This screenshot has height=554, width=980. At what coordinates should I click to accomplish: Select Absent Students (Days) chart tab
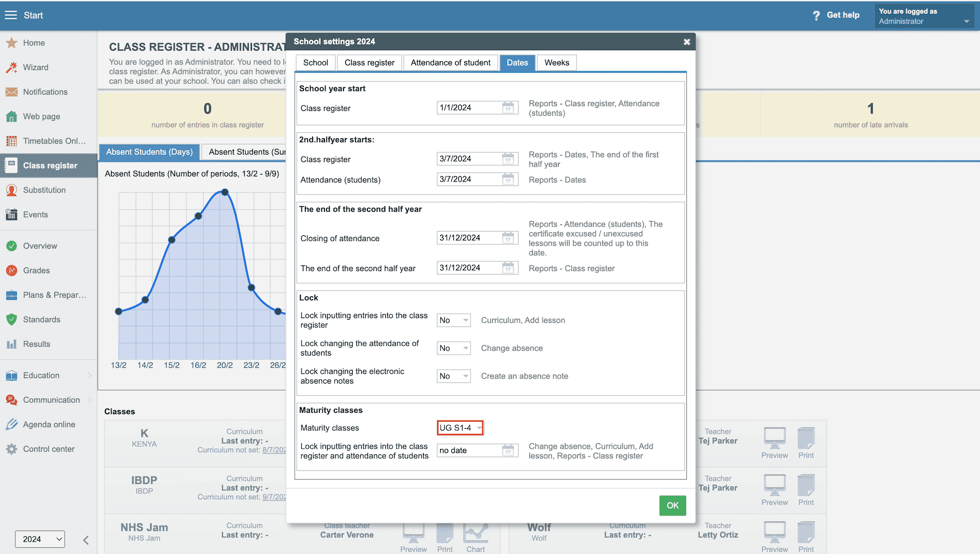coord(149,152)
